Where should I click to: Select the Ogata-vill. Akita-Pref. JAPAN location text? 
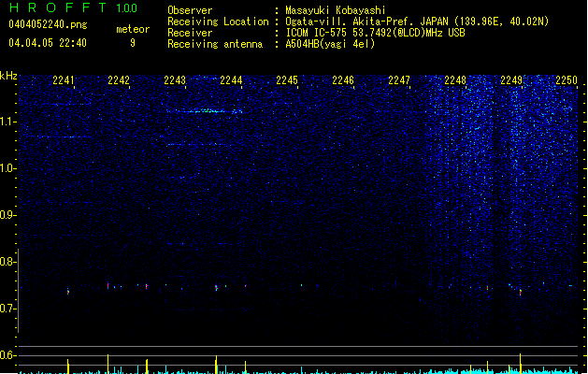point(417,22)
